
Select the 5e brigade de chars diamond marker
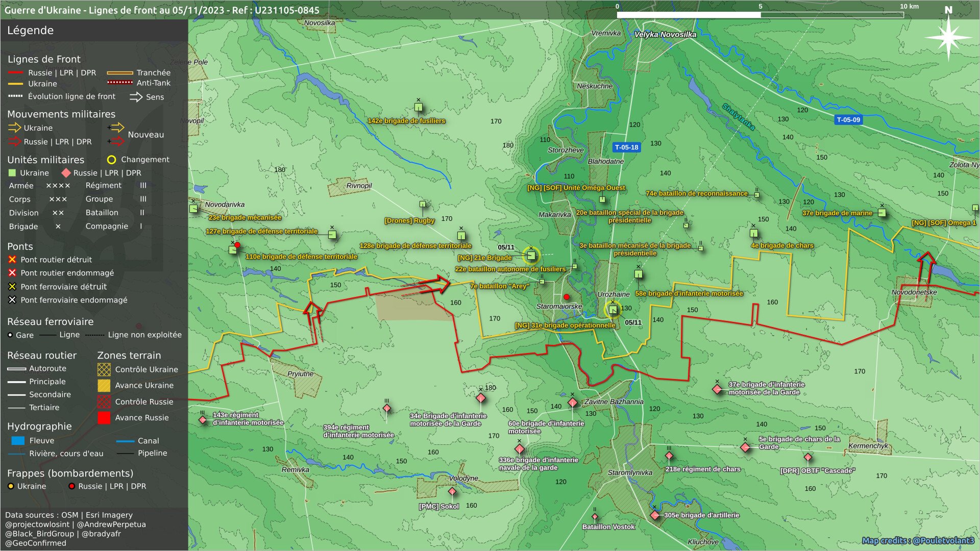(745, 447)
